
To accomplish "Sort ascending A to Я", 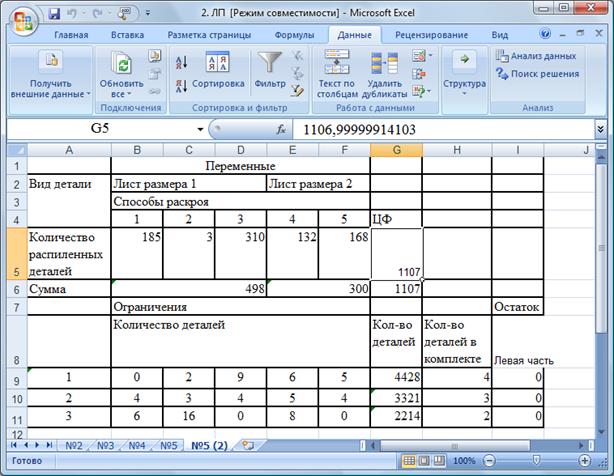I will click(181, 62).
